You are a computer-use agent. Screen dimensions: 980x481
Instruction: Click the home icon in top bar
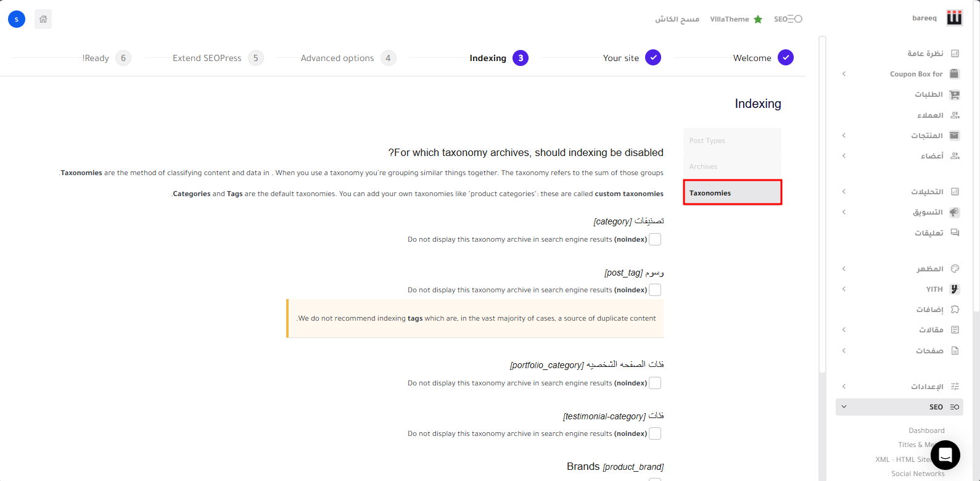click(43, 19)
